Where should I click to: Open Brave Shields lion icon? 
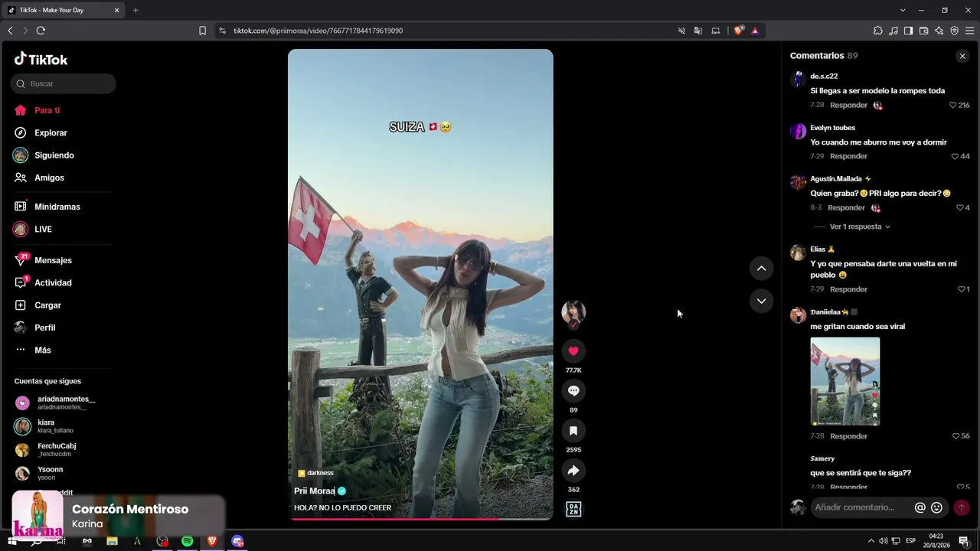(x=738, y=31)
